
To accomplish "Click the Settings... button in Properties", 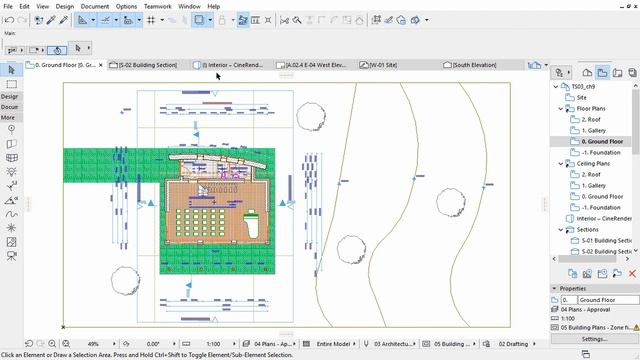I will pyautogui.click(x=594, y=339).
